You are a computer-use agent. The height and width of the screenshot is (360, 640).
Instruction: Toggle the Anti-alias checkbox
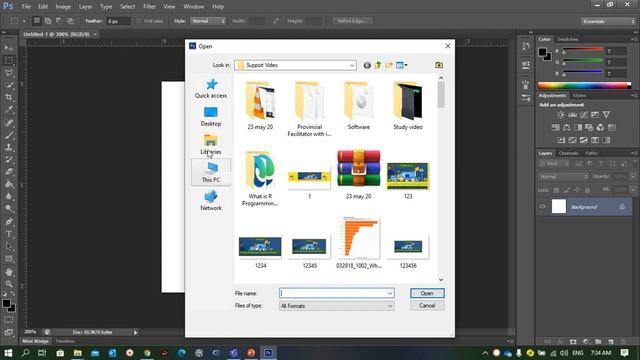pos(138,21)
